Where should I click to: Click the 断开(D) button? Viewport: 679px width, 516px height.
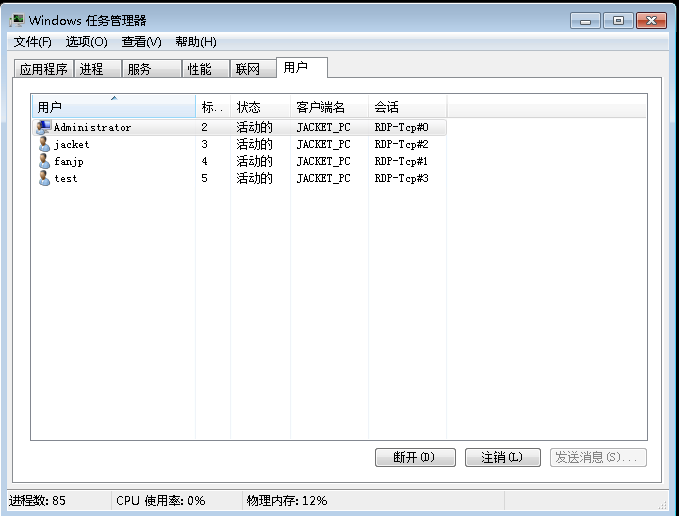pos(415,457)
